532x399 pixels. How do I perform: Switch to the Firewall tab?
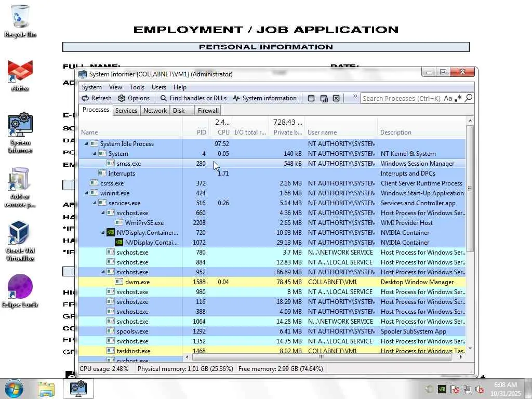point(208,111)
